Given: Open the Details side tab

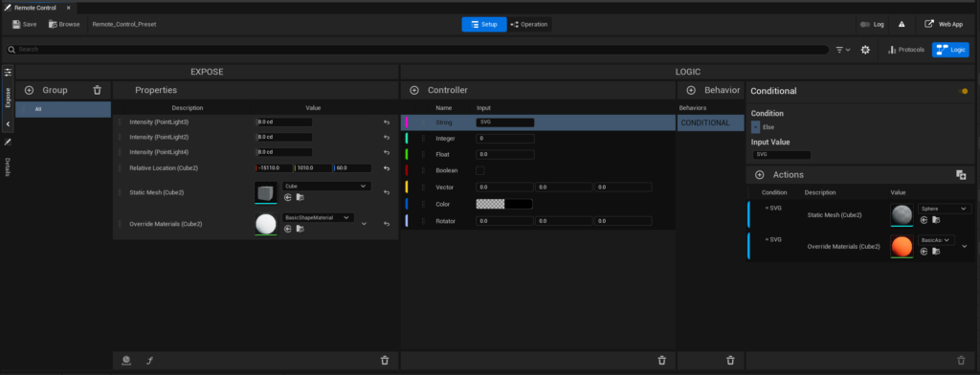Looking at the screenshot, I should tap(8, 166).
